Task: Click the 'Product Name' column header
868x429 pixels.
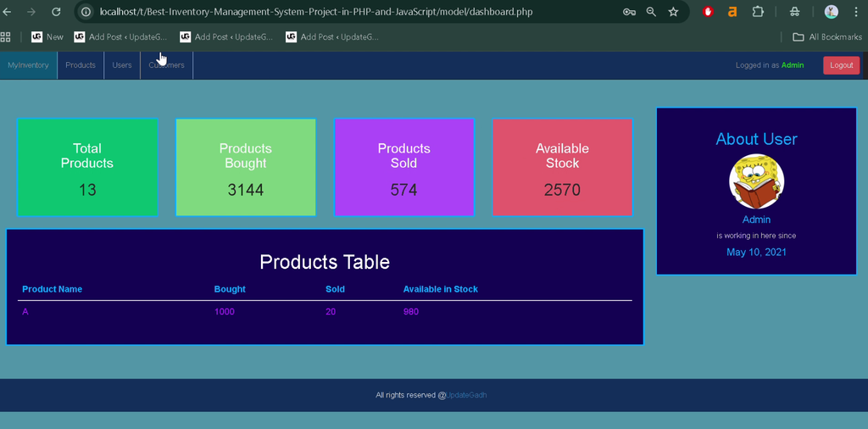Action: click(52, 289)
